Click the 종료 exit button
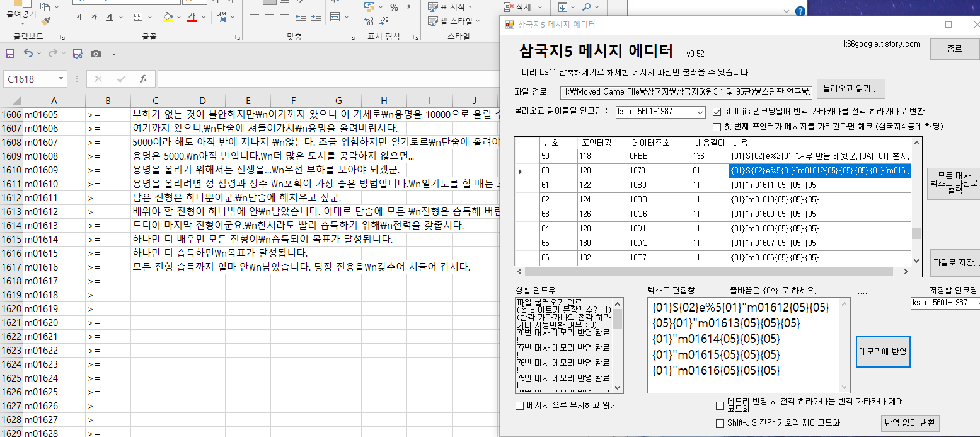980x437 pixels. 955,49
